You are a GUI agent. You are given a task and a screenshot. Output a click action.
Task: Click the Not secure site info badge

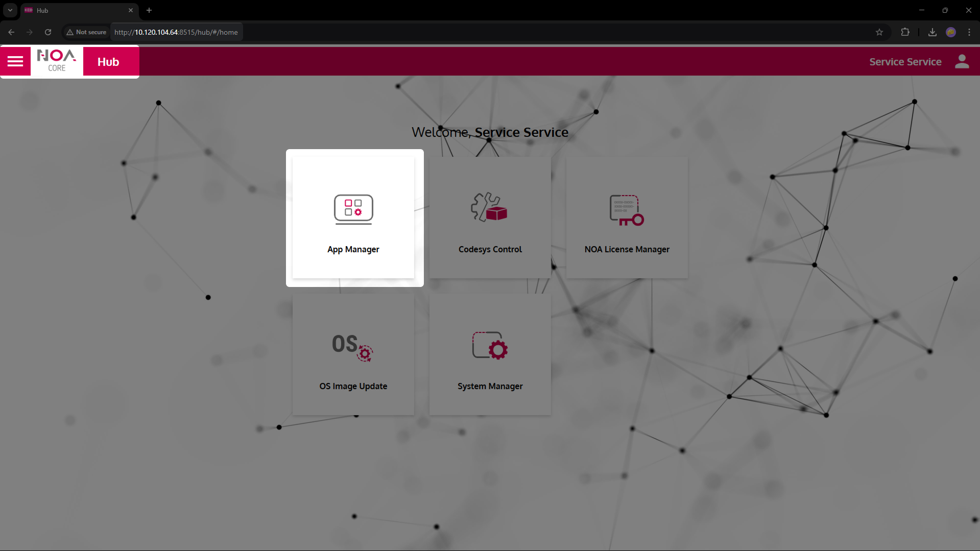(86, 32)
